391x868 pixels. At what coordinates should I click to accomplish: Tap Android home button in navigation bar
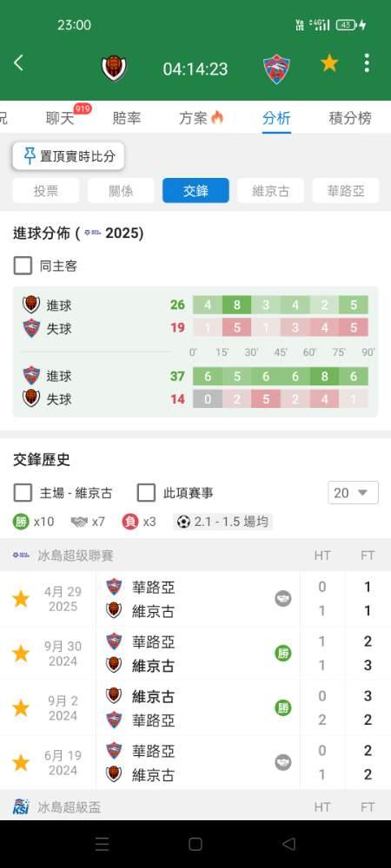[x=195, y=844]
